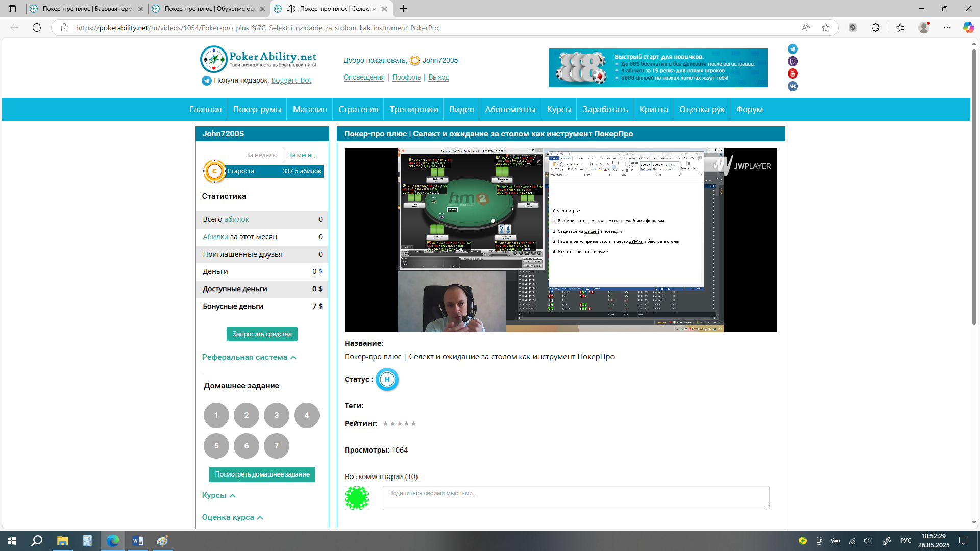Viewport: 980px width, 551px height.
Task: Open the browser profile avatar icon
Action: tap(924, 28)
